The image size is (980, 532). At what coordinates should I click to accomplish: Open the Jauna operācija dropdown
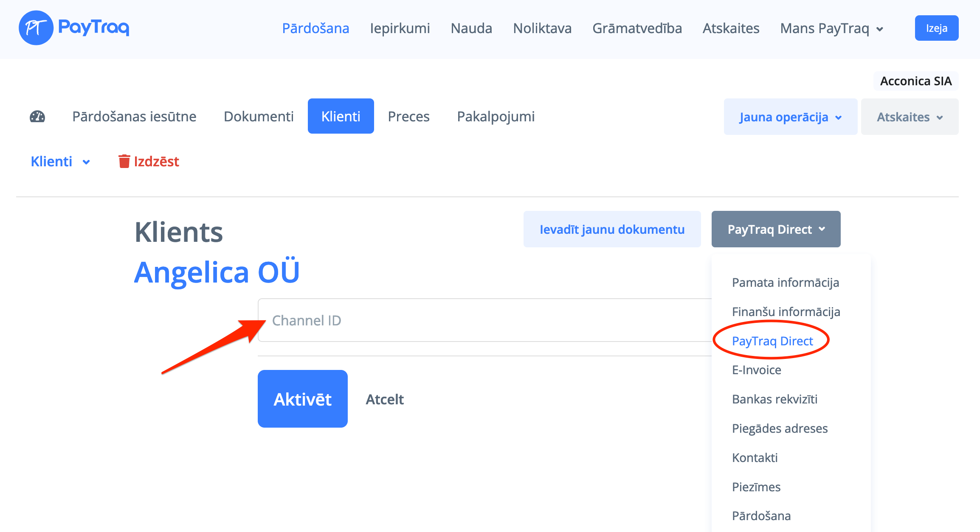click(790, 117)
